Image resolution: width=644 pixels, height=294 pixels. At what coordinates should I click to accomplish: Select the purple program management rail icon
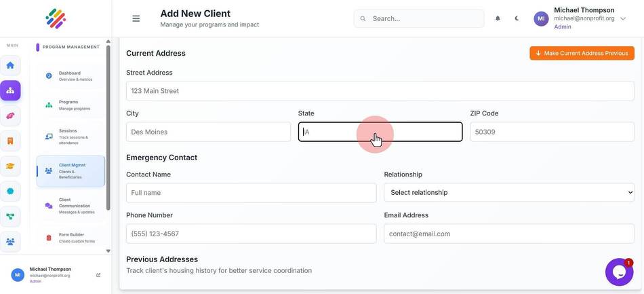pyautogui.click(x=10, y=90)
